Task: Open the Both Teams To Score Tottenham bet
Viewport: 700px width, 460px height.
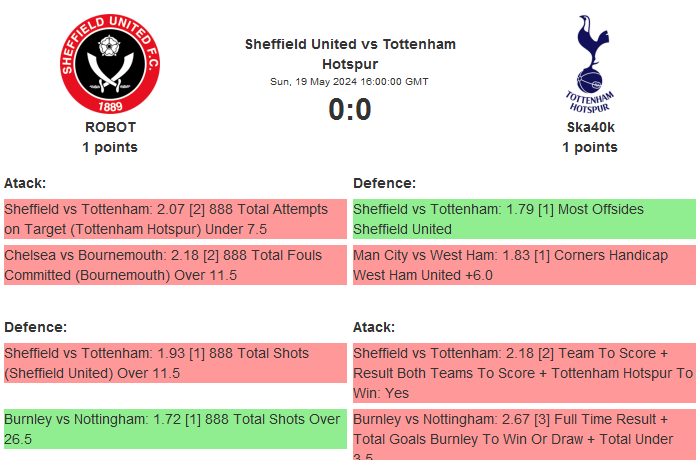Action: tap(524, 372)
